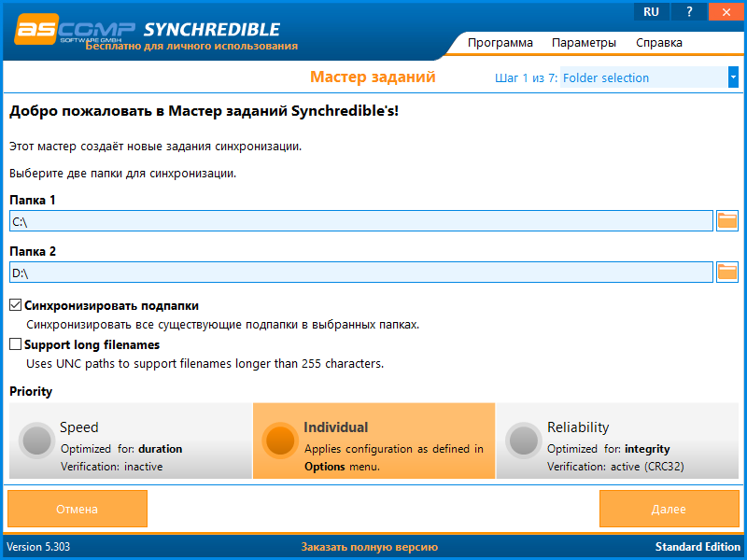
Task: Click the Version 5.303 text
Action: pyautogui.click(x=38, y=547)
